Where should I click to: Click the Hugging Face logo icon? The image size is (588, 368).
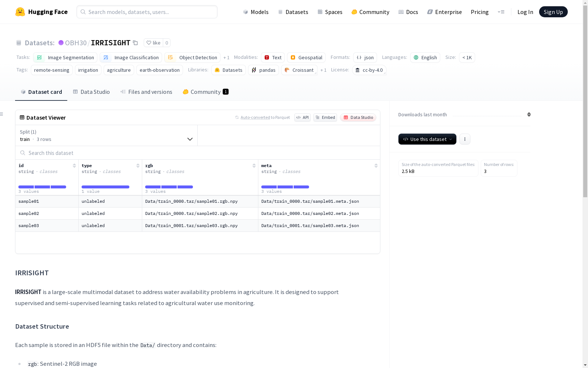click(x=20, y=12)
